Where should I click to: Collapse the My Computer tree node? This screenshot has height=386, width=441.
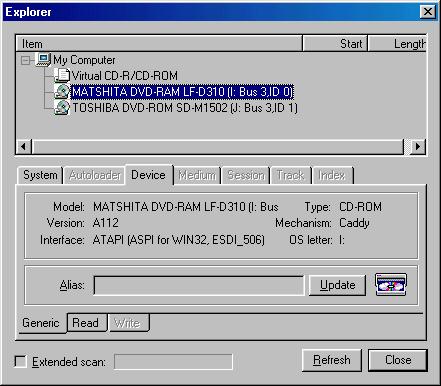pos(25,60)
